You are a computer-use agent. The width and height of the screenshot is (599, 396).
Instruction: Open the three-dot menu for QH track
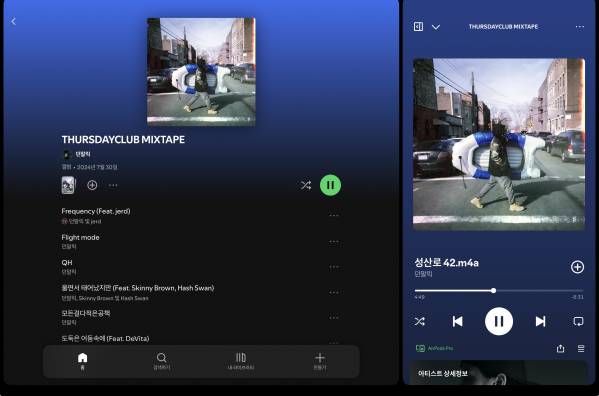pos(334,267)
